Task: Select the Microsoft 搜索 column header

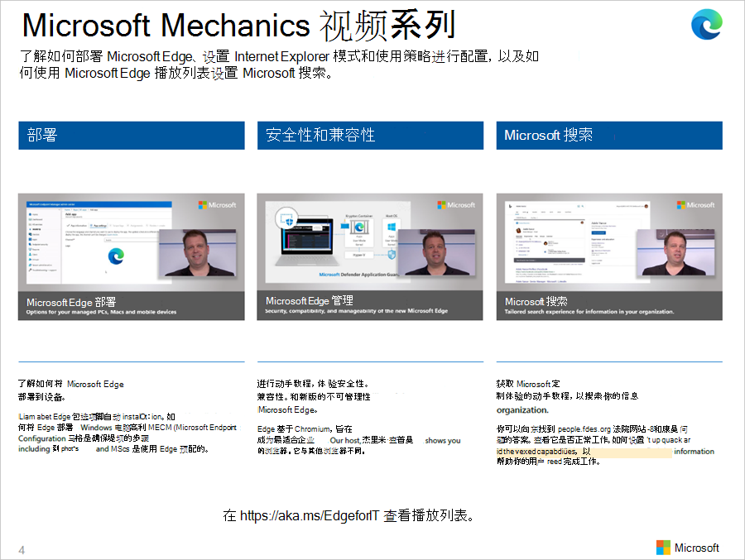Action: (x=609, y=136)
